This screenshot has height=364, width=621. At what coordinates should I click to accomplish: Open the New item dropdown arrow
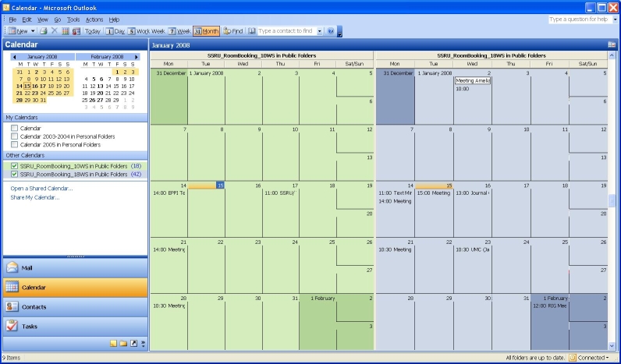(x=33, y=31)
